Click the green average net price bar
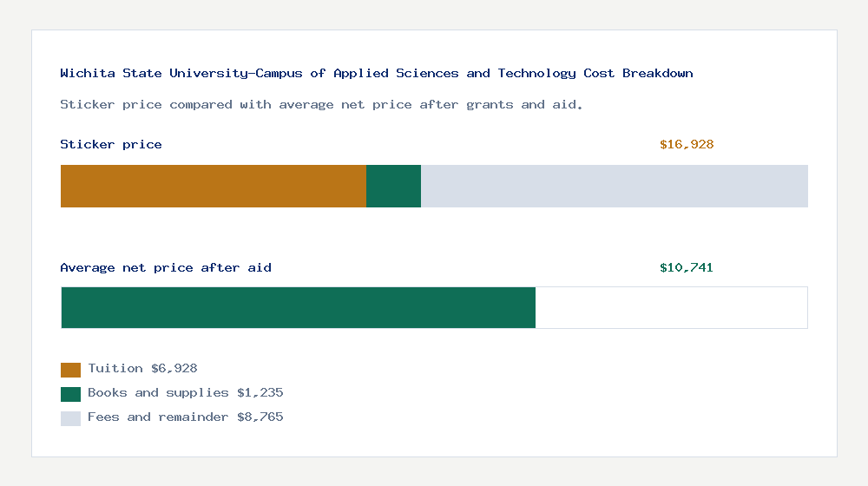Screen dimensions: 868x486 click(299, 308)
